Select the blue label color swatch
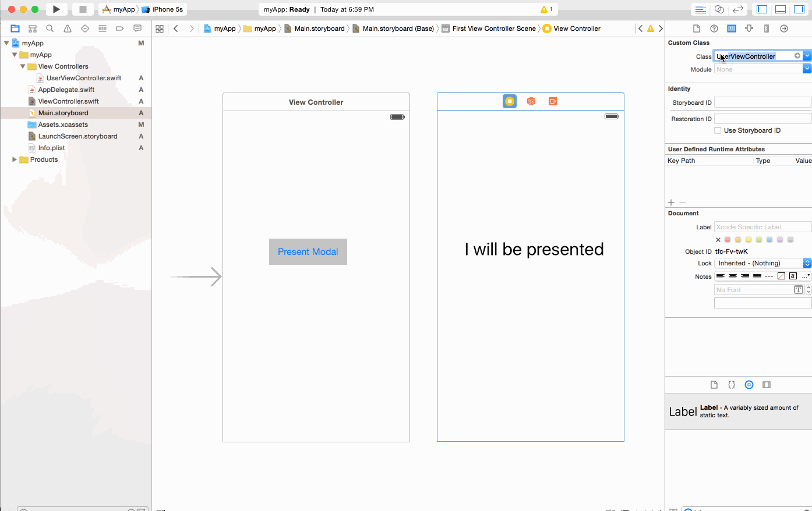This screenshot has width=812, height=511. click(769, 240)
